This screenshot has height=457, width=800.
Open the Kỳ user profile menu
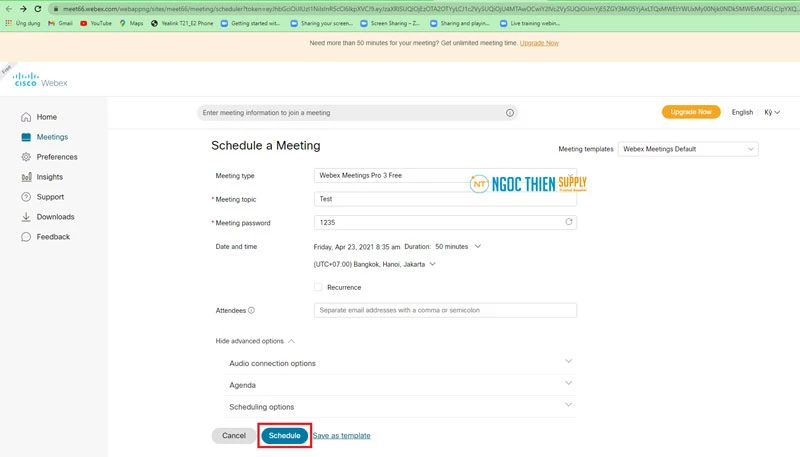click(772, 112)
